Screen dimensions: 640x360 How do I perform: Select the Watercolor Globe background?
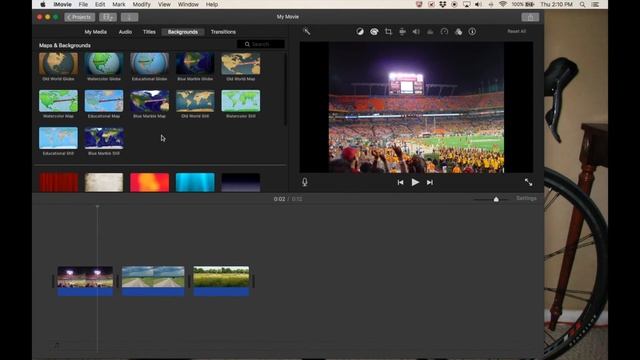click(104, 64)
